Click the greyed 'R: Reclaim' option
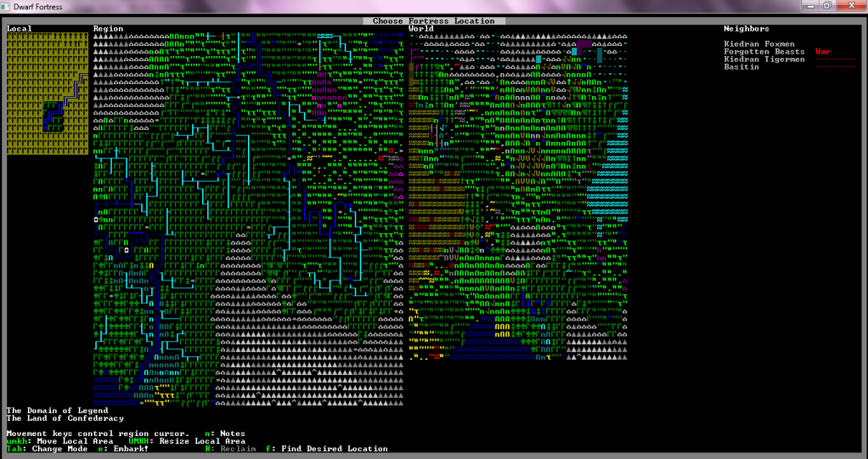Screen dimensions: 868x459 (230, 449)
